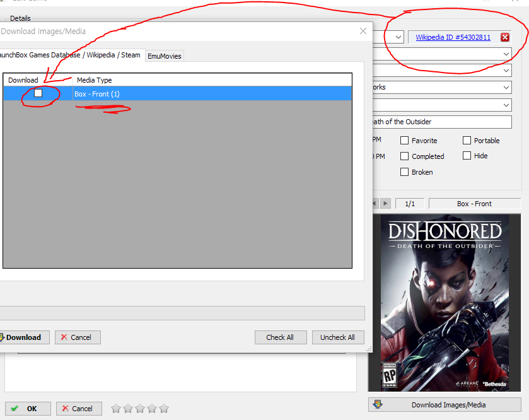Click the download progress bar
The width and height of the screenshot is (529, 420).
pos(182,313)
